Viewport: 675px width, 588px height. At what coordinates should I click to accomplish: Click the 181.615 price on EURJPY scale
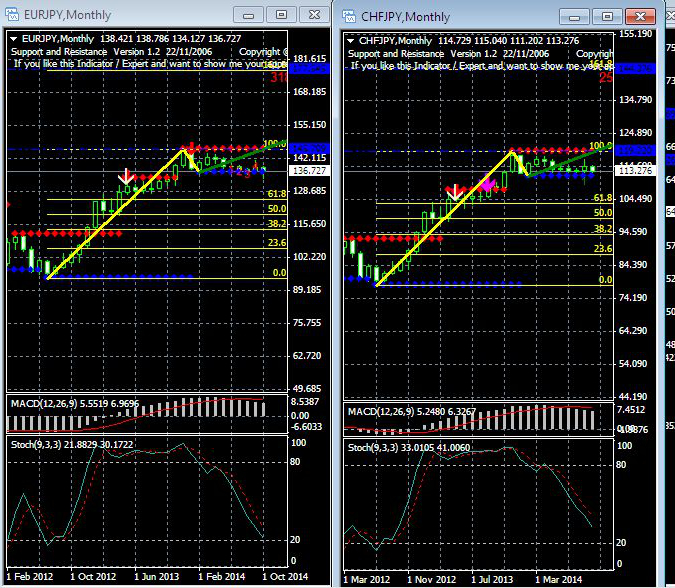(310, 59)
